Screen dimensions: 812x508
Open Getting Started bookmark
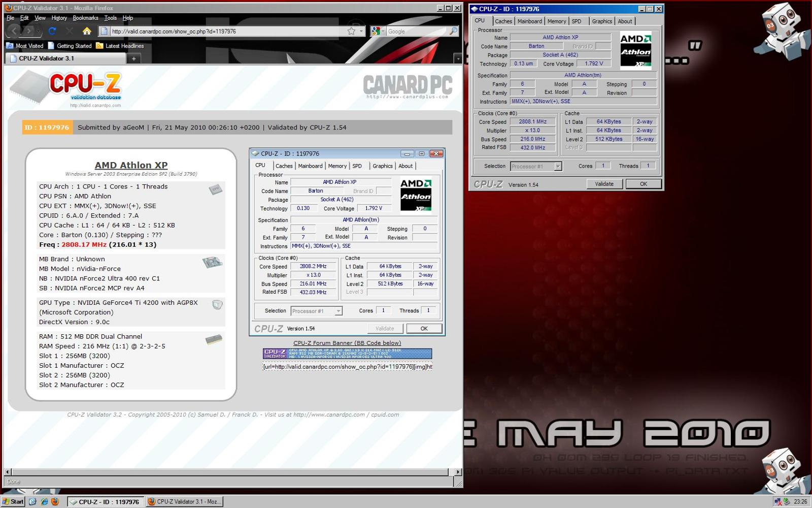click(x=70, y=46)
